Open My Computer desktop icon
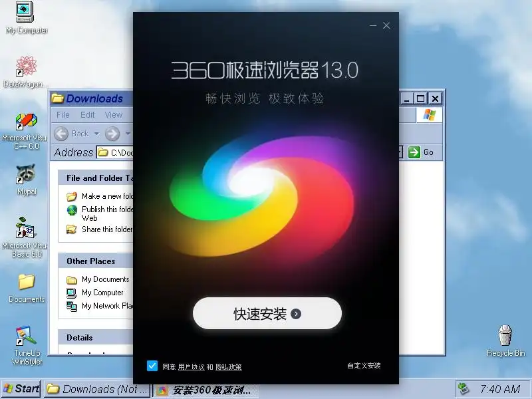The height and width of the screenshot is (399, 532). coord(27,18)
